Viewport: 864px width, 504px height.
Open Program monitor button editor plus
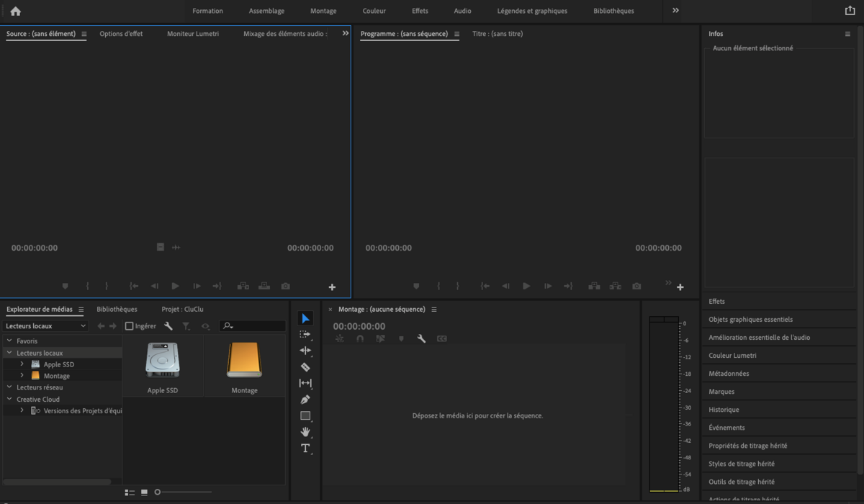pyautogui.click(x=680, y=287)
